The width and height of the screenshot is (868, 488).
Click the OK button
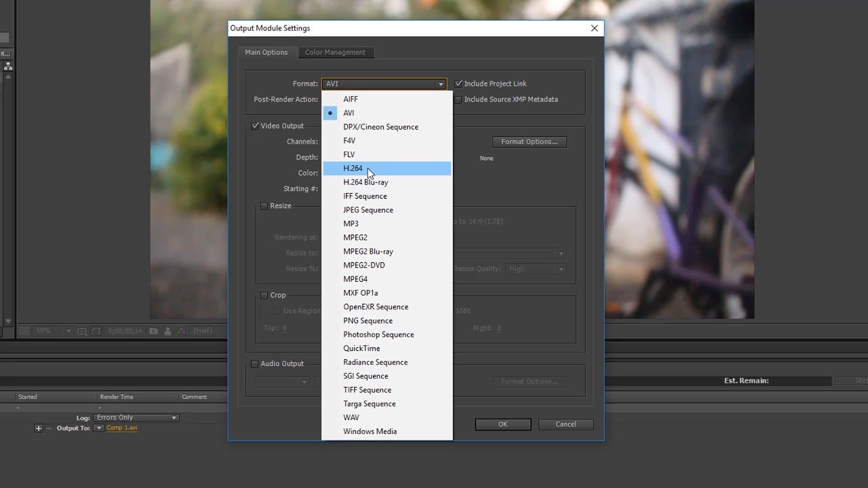pyautogui.click(x=503, y=424)
